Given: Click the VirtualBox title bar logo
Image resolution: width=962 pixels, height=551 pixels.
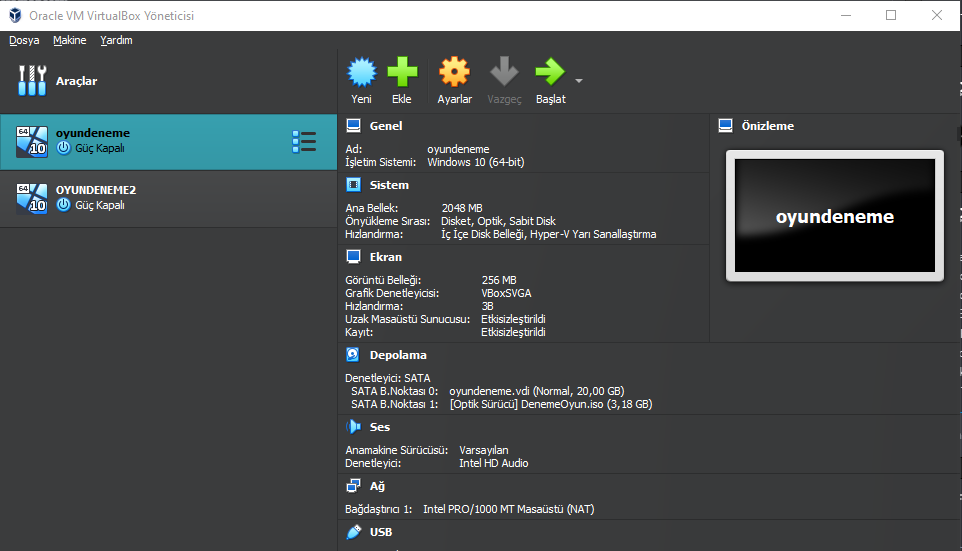Looking at the screenshot, I should [15, 15].
